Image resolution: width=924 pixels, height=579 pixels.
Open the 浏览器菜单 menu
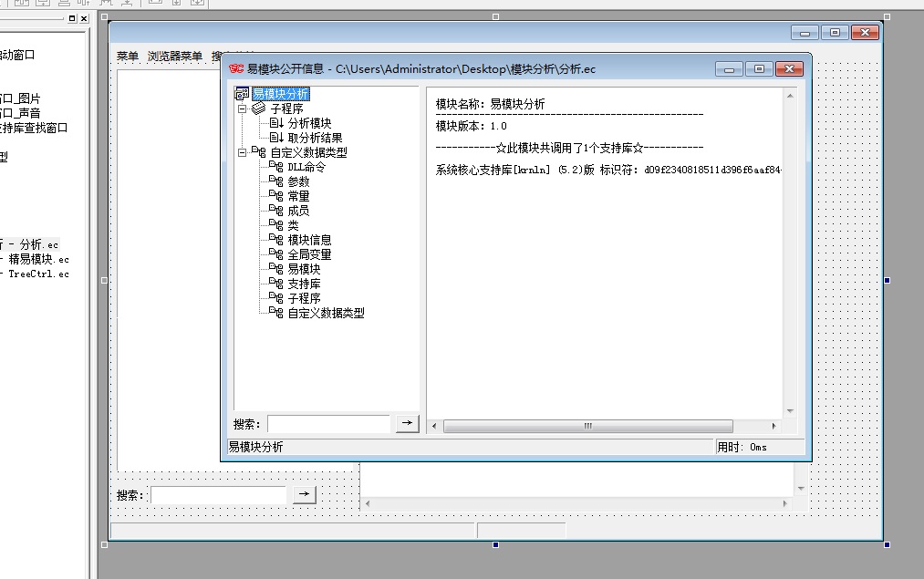pyautogui.click(x=175, y=57)
